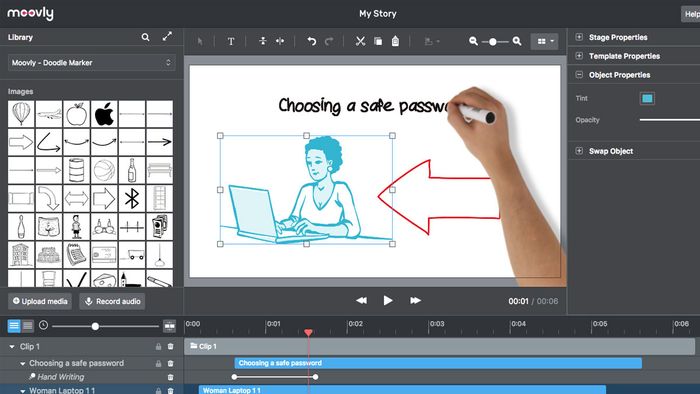Select the park bench doodle image
700x394 pixels.
[159, 170]
